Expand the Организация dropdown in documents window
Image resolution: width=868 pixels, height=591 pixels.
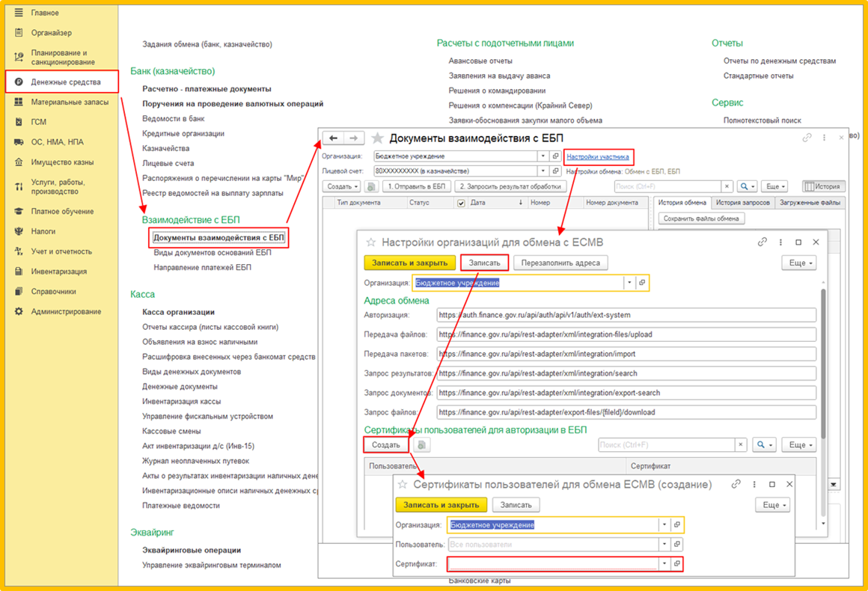(543, 156)
